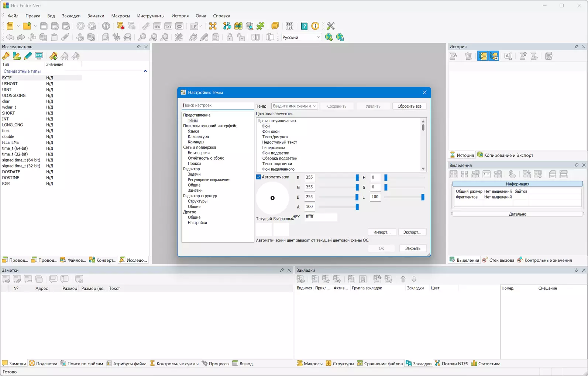Click the macro record script icon
The image size is (588, 376).
tap(120, 26)
